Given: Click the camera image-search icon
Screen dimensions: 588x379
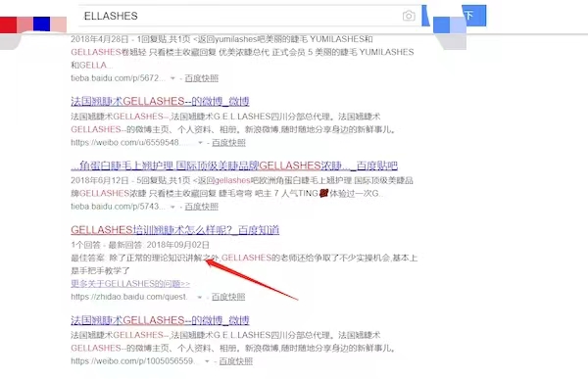Looking at the screenshot, I should point(409,16).
